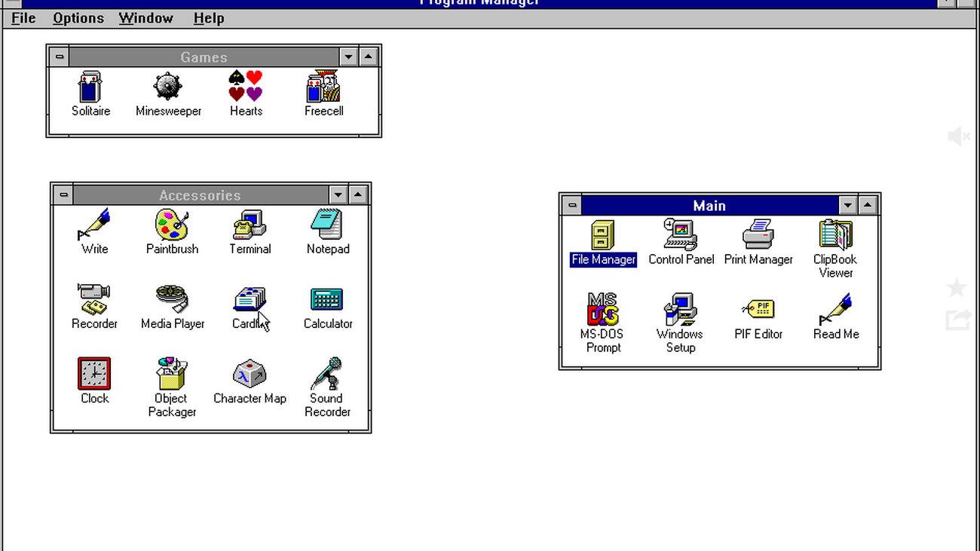
Task: Click the Print Manager icon
Action: click(x=758, y=235)
